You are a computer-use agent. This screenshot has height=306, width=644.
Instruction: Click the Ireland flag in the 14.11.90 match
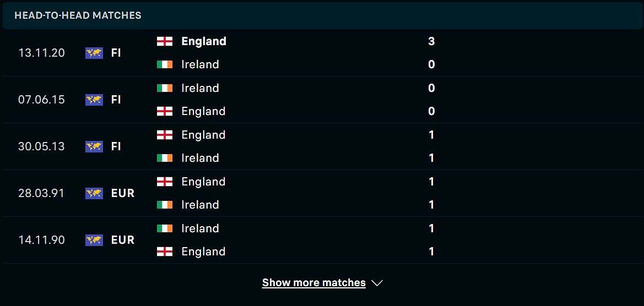click(x=165, y=228)
